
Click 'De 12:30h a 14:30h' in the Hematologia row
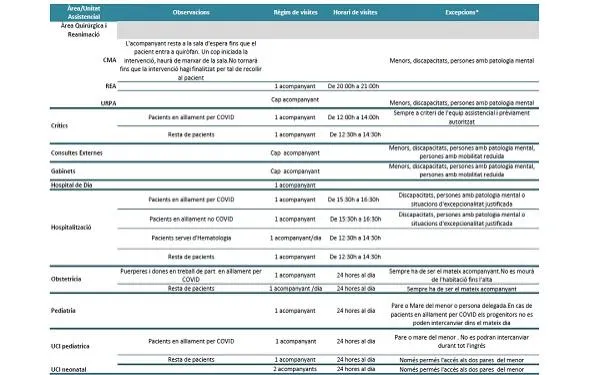coord(355,238)
